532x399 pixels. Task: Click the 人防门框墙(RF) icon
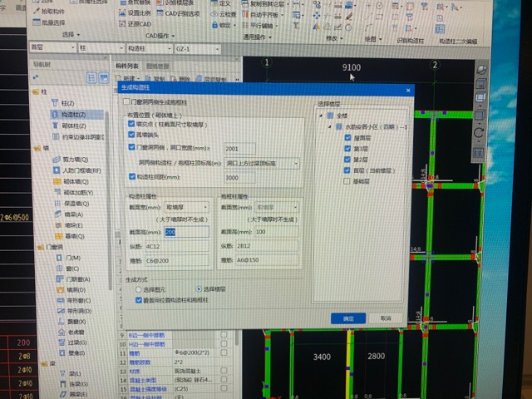57,170
